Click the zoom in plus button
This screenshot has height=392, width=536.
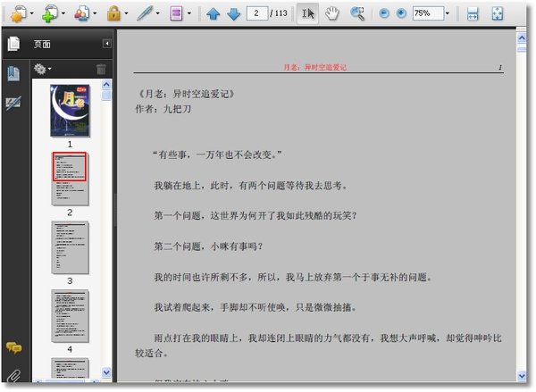pyautogui.click(x=401, y=13)
